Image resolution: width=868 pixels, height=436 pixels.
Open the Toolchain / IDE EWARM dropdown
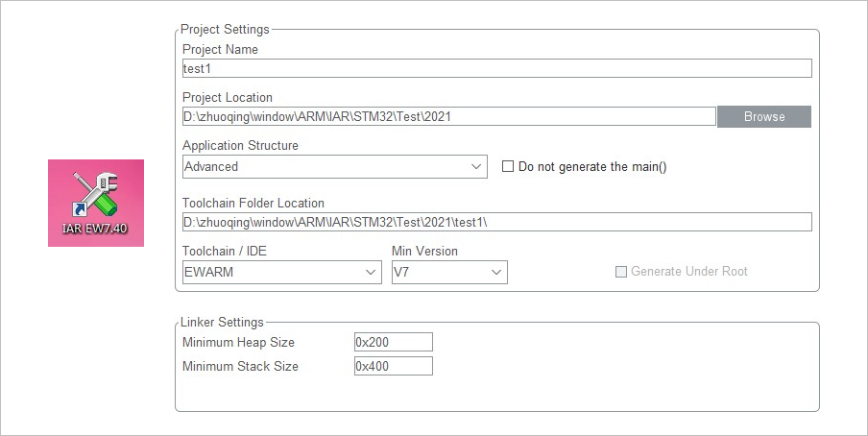click(x=281, y=272)
